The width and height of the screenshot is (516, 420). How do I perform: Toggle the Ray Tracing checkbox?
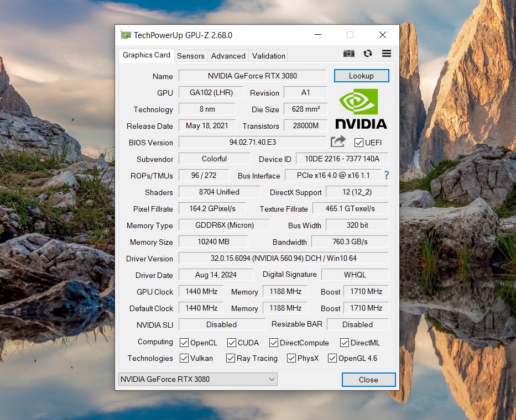[231, 358]
